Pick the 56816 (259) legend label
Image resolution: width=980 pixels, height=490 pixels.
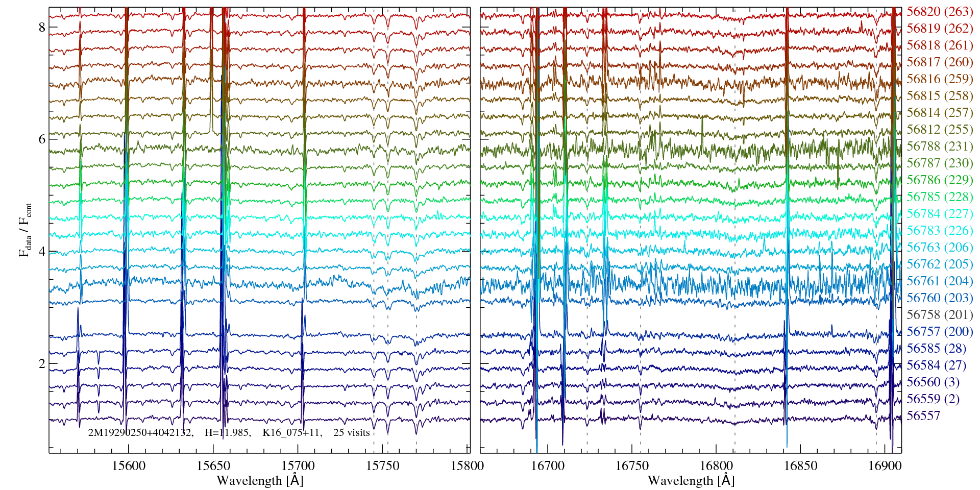coord(939,79)
